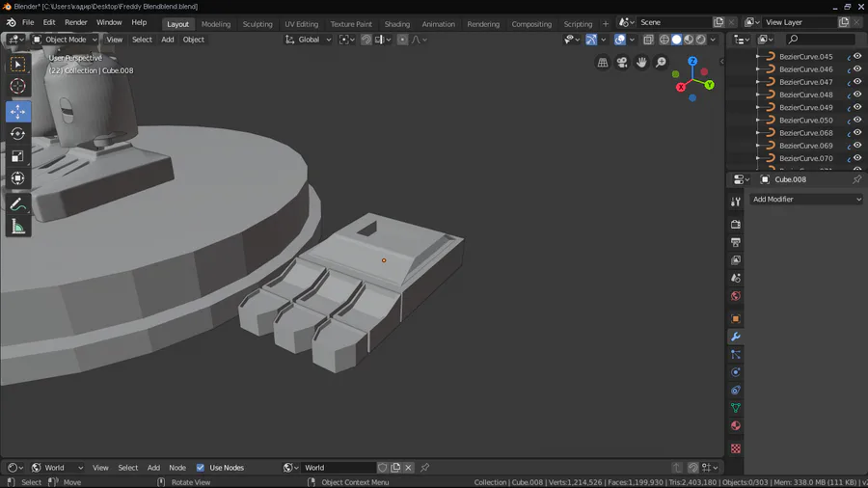Unlink the World datablock with X
Image resolution: width=868 pixels, height=488 pixels.
coord(409,468)
